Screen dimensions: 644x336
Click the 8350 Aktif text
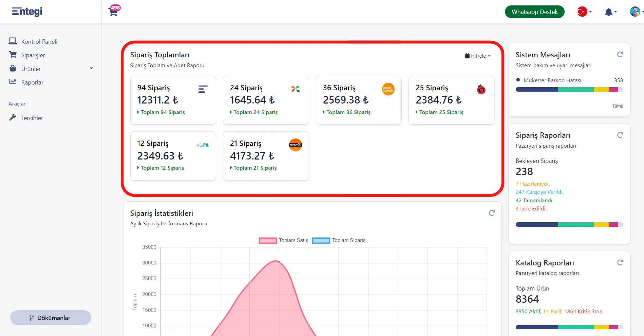[528, 312]
